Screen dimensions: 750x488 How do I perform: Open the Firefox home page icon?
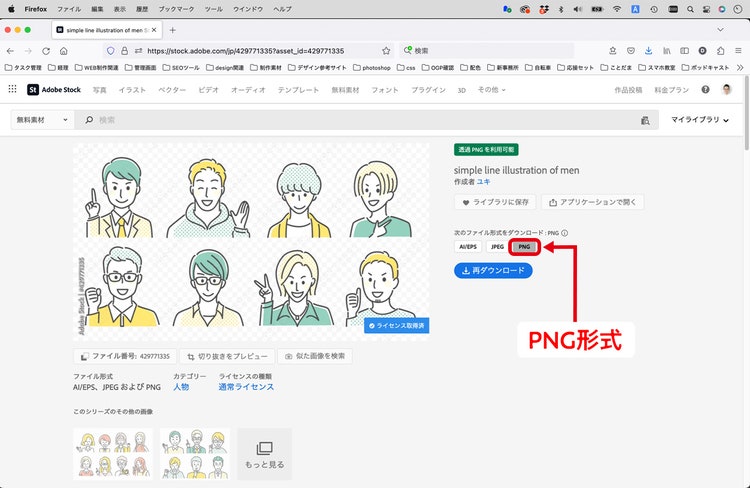(x=64, y=51)
